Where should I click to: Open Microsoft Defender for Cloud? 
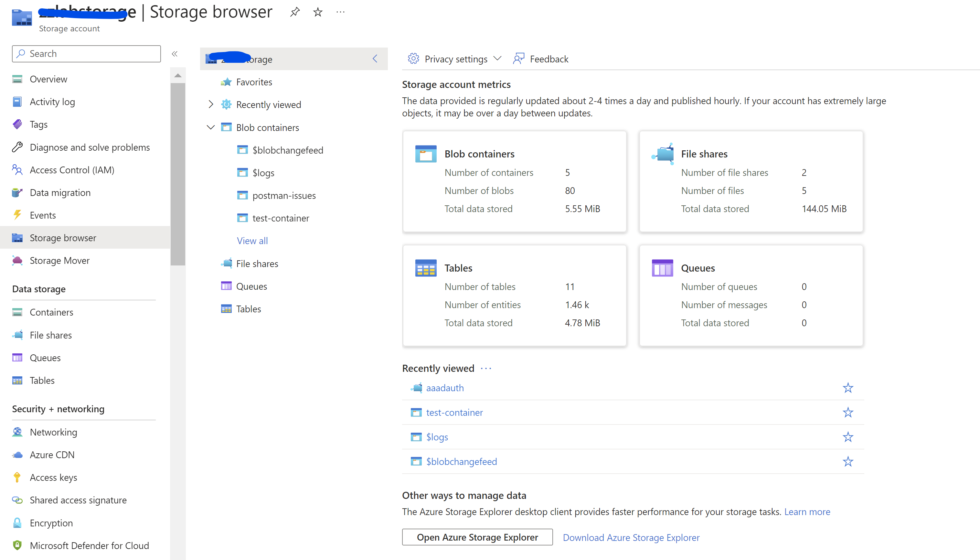pos(89,545)
